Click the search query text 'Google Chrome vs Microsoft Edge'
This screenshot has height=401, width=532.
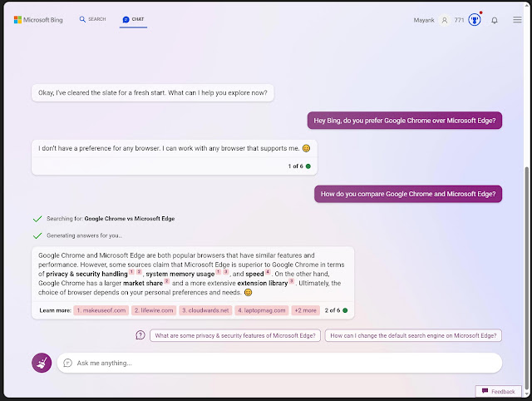click(x=130, y=219)
